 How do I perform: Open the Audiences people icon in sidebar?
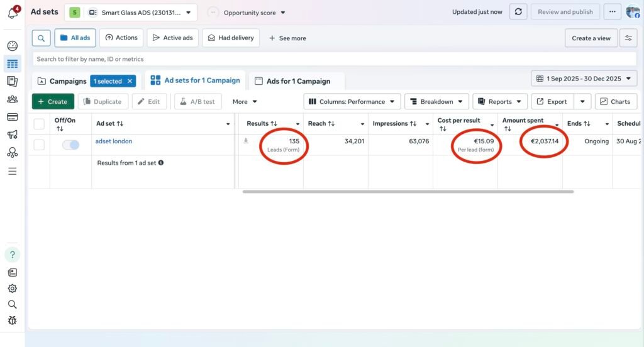click(12, 99)
